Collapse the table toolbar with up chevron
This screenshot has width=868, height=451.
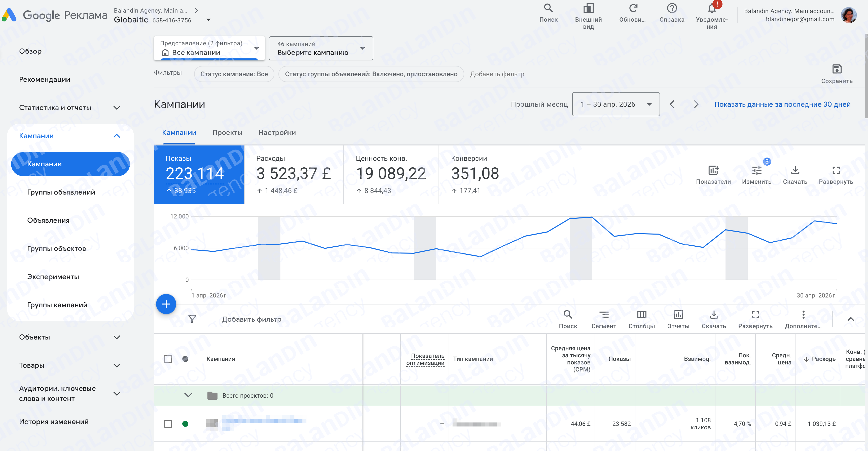[x=850, y=319]
